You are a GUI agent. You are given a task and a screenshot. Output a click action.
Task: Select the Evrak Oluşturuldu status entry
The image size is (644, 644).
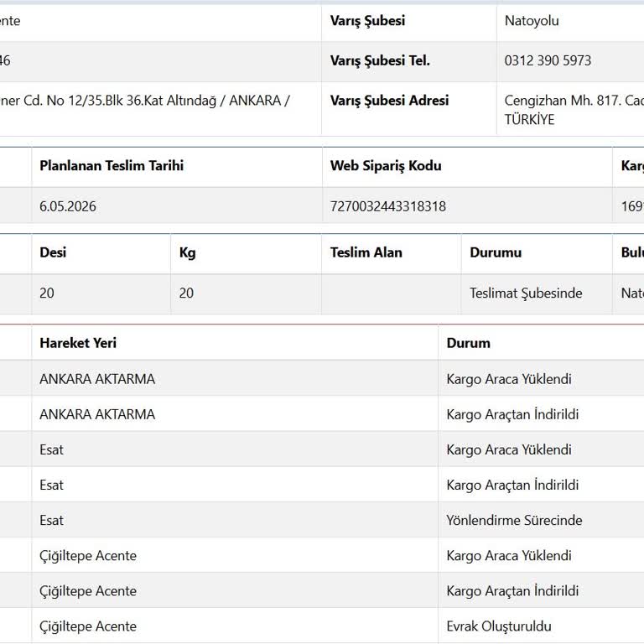(499, 626)
